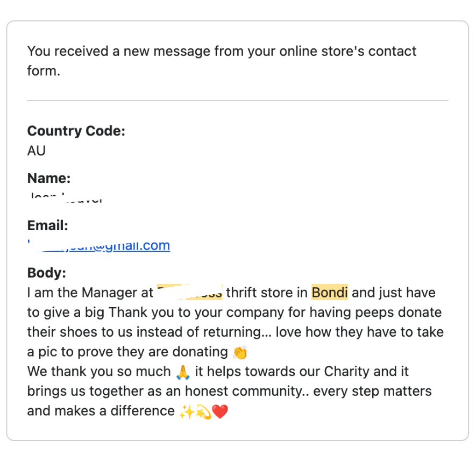Click the text 'We thank you so much'
Screen dimensions: 476x476
click(99, 372)
